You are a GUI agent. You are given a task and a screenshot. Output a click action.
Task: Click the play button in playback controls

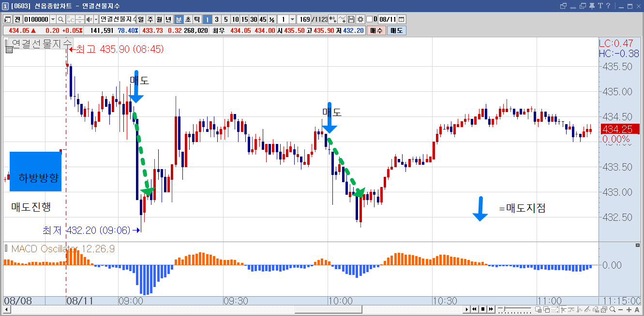(467, 310)
